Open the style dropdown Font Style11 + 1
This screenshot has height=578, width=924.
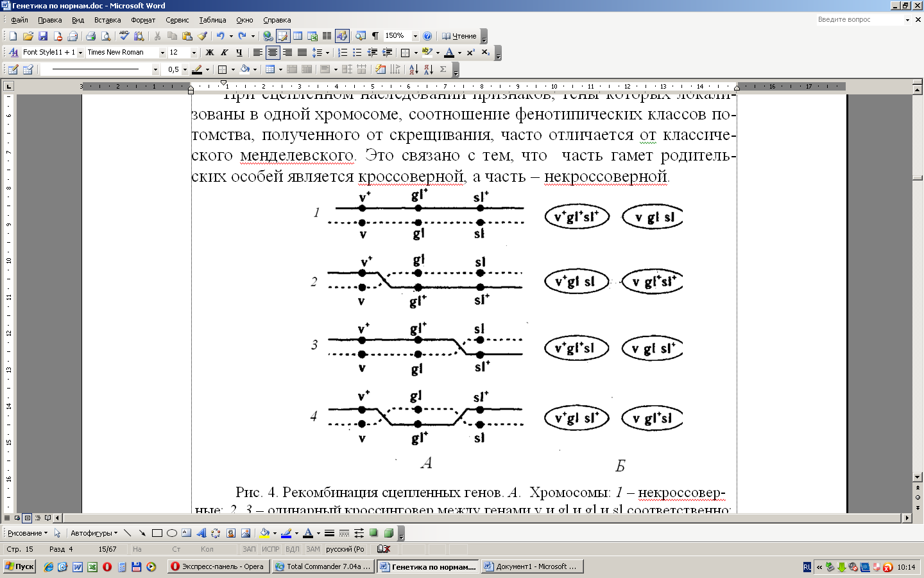(x=80, y=53)
